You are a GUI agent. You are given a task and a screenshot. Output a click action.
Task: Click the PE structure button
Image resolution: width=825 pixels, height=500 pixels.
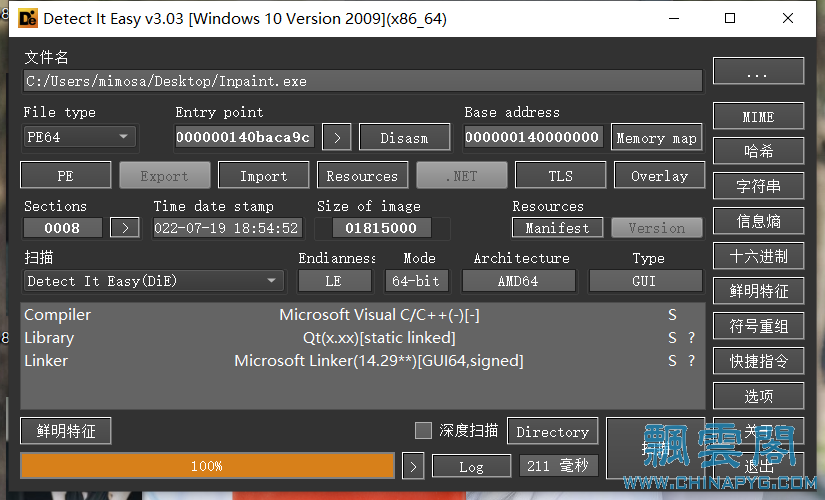tap(66, 175)
